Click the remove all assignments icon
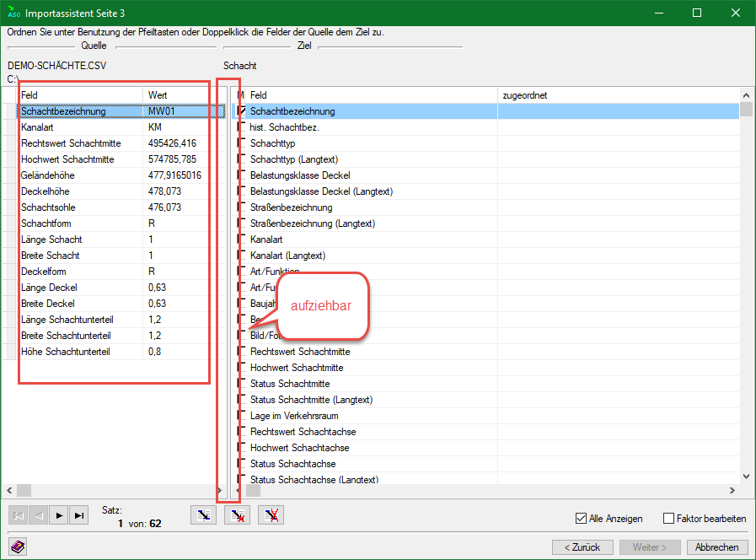 pos(271,516)
